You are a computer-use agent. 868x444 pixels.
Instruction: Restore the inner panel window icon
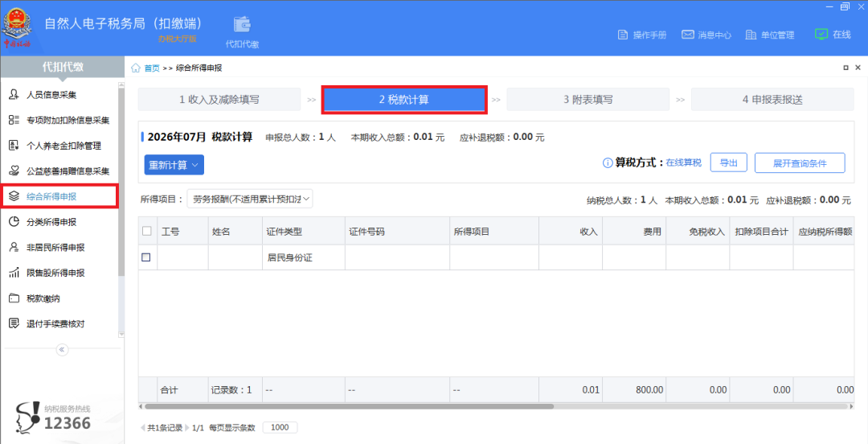pos(845,68)
